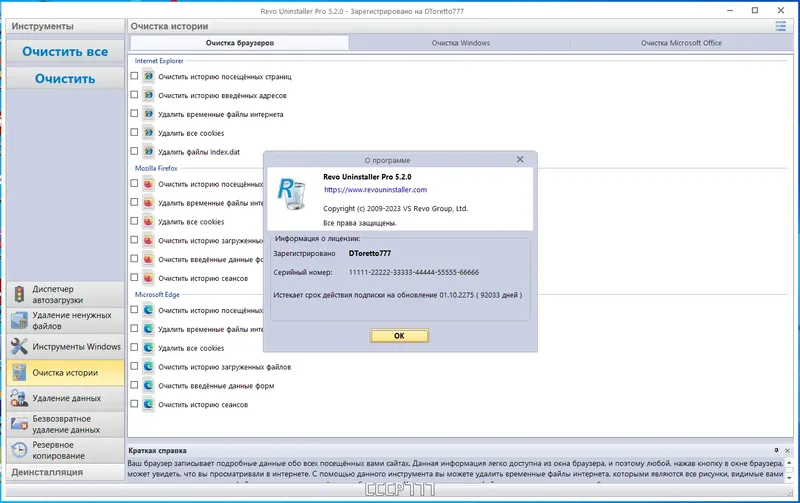Viewport: 800px width, 503px height.
Task: Close the Краткая справка help panel
Action: [x=787, y=450]
